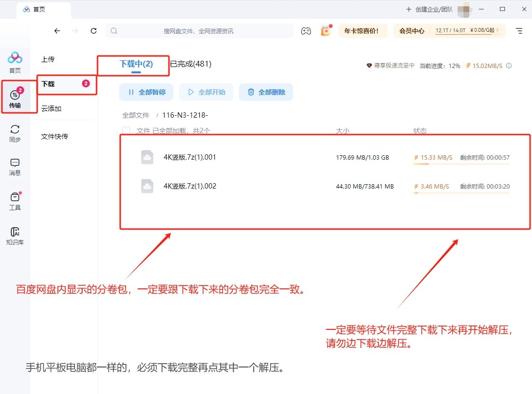Viewport: 532px width, 394px height.
Task: Refresh the page with the reload icon
Action: pos(94,30)
